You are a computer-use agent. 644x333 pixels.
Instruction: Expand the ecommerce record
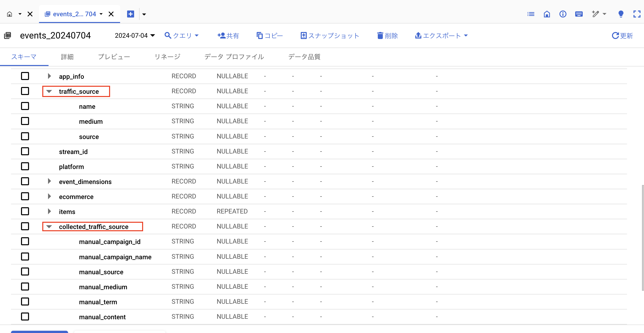point(49,196)
